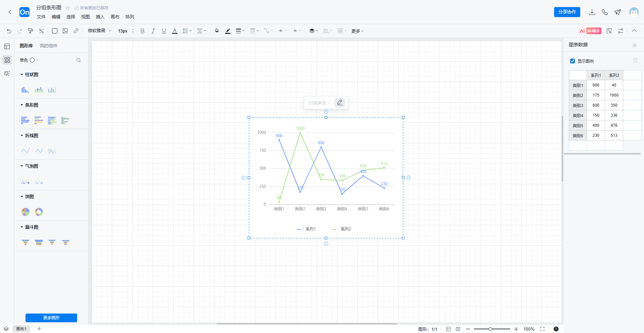Click the 更多图形 button
The height and width of the screenshot is (333, 644).
pyautogui.click(x=51, y=318)
